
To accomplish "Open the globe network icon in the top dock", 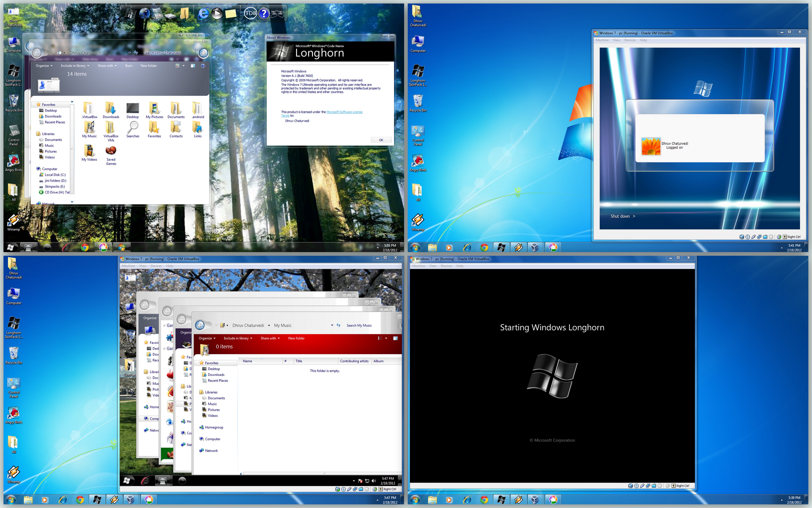I will pyautogui.click(x=145, y=13).
